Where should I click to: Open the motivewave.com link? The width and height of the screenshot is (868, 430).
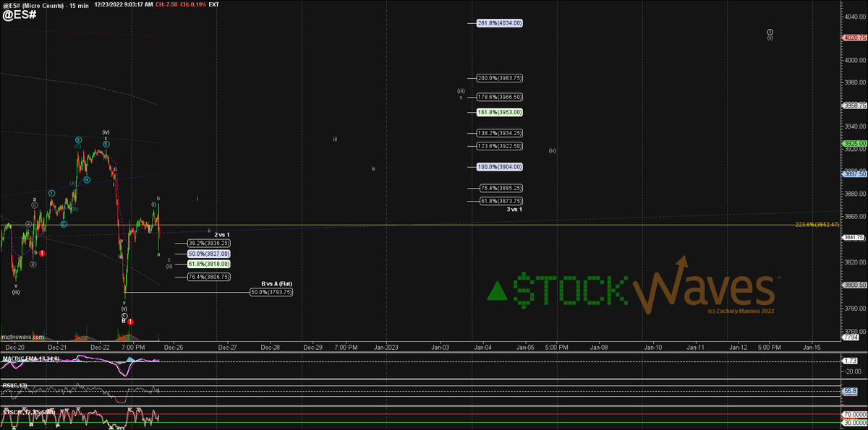point(22,337)
